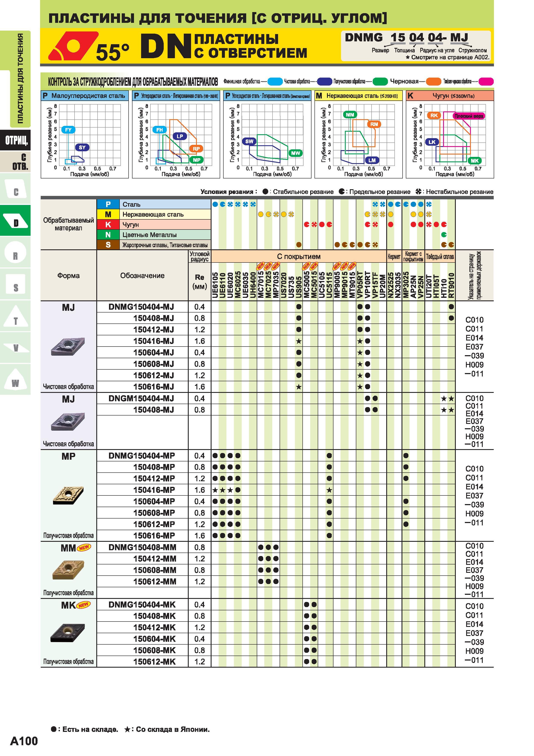The image size is (534, 756).
Task: Click the DNMG 15 04 04- MJ designation example
Action: 406,37
